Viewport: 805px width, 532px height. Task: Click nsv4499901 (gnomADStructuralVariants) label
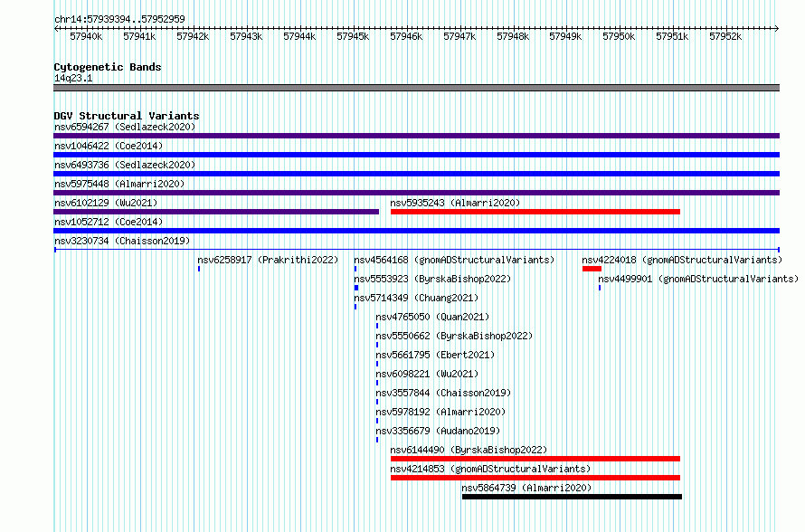click(x=699, y=279)
